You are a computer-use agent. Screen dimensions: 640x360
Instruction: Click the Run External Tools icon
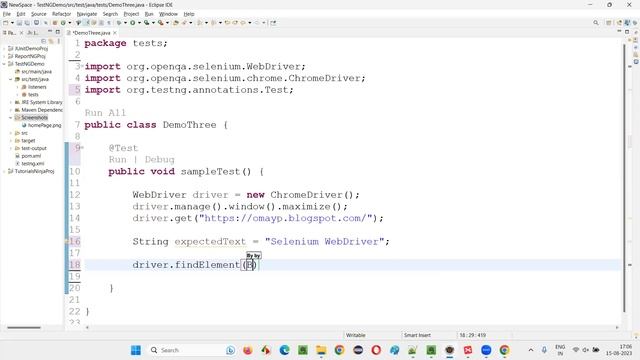click(x=161, y=23)
